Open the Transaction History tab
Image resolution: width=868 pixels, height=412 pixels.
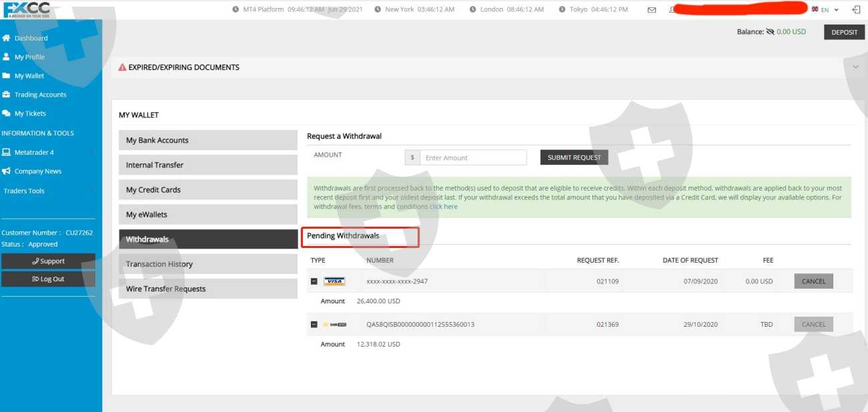pos(207,264)
